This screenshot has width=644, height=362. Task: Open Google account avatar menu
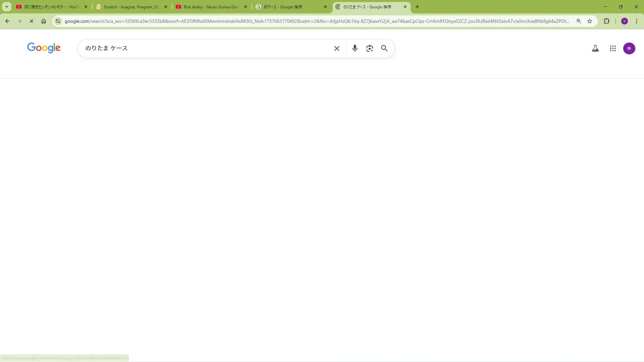[x=629, y=48]
